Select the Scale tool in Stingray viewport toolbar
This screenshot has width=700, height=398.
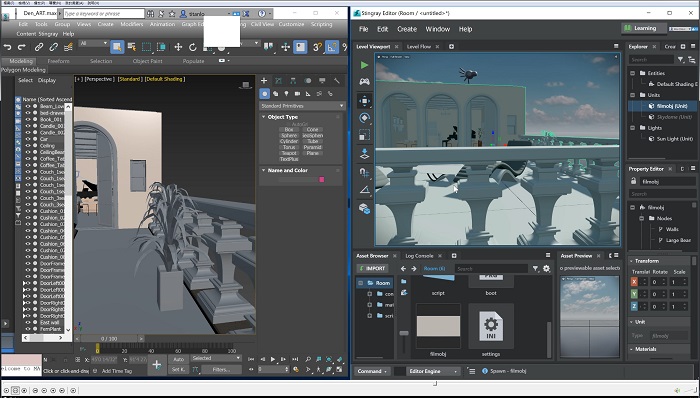coord(364,136)
